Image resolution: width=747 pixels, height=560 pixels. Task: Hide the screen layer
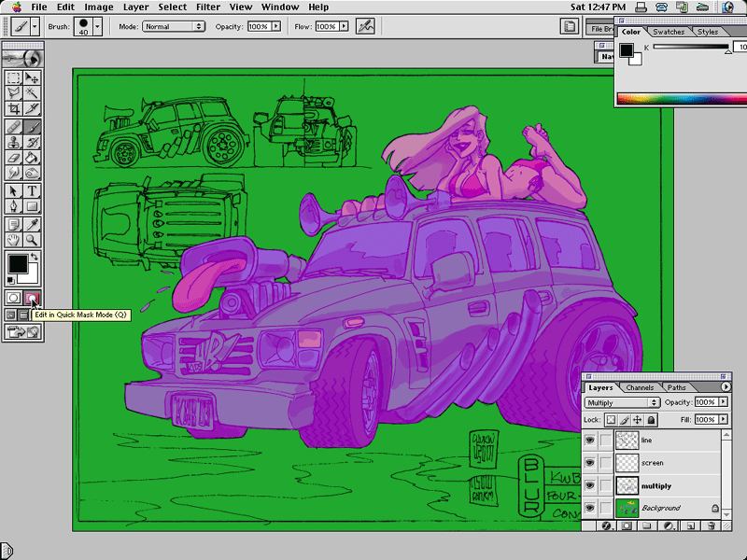click(590, 463)
